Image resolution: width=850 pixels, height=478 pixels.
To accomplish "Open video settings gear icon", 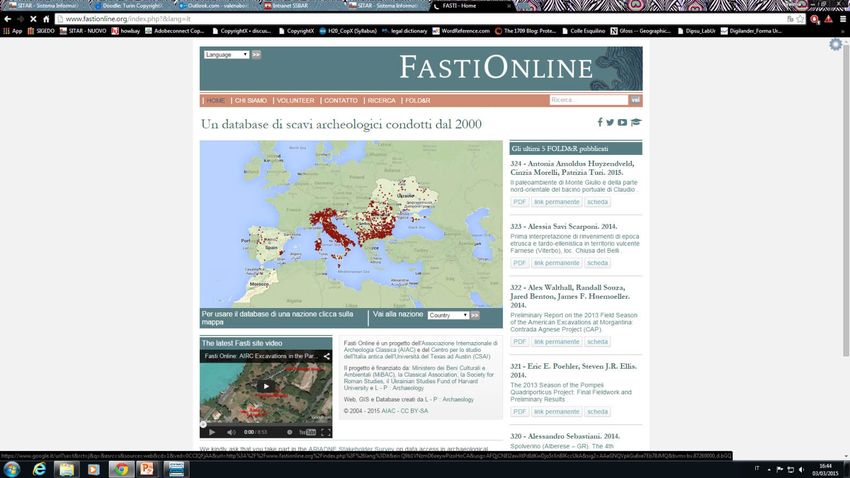I will pos(289,432).
